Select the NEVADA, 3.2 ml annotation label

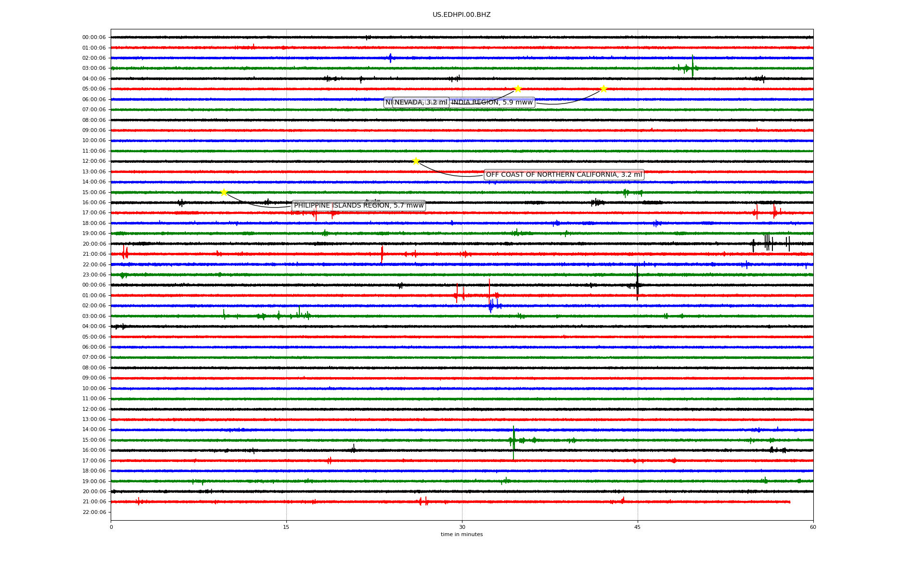pyautogui.click(x=421, y=102)
